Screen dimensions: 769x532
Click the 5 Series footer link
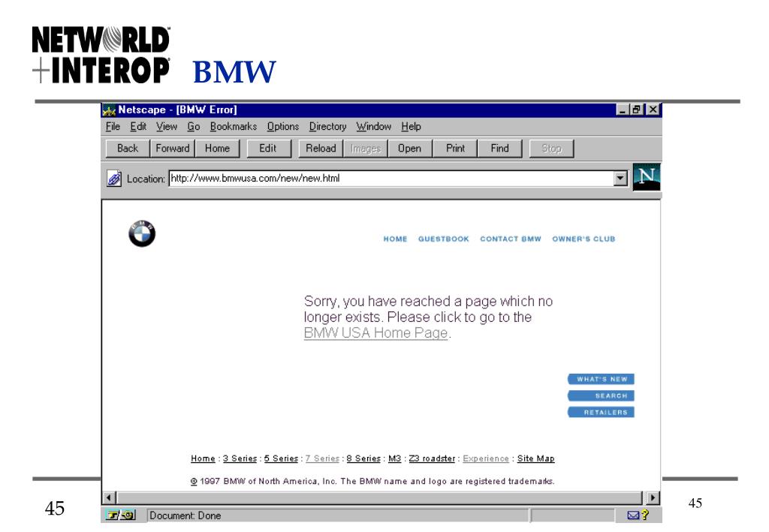281,458
